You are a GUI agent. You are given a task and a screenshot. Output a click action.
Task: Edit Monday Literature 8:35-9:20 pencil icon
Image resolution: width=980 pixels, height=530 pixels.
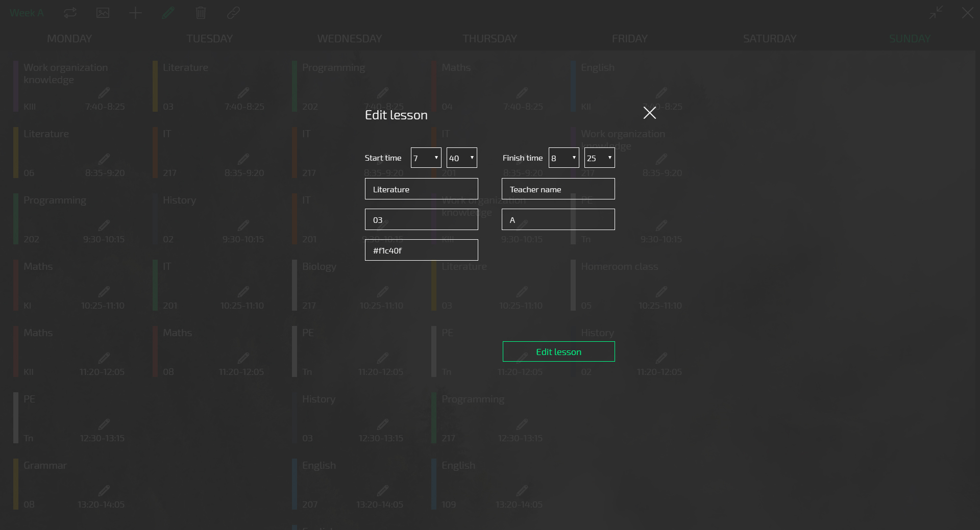click(104, 159)
